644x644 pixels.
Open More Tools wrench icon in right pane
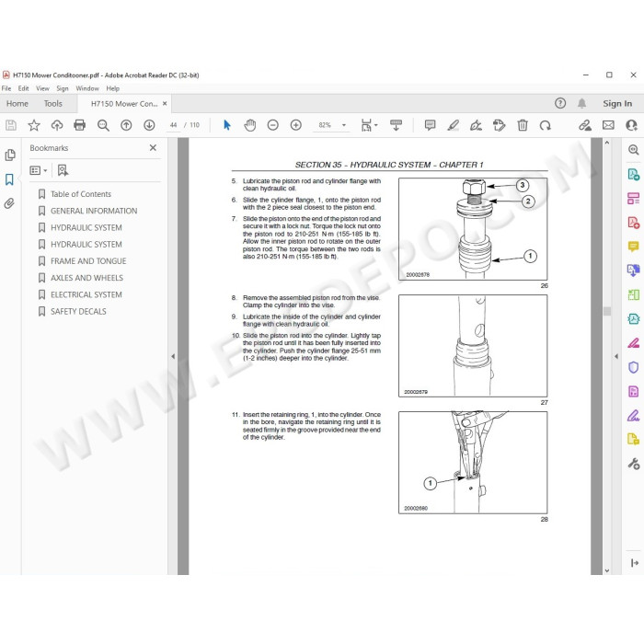[633, 464]
